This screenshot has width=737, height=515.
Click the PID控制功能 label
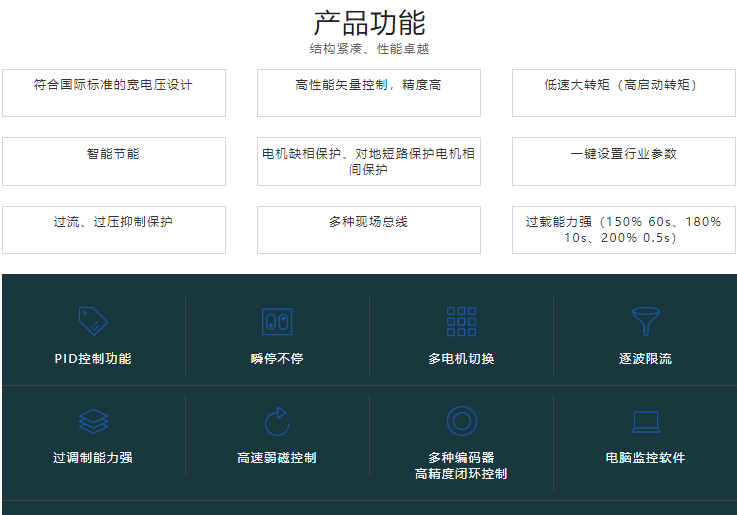point(93,358)
